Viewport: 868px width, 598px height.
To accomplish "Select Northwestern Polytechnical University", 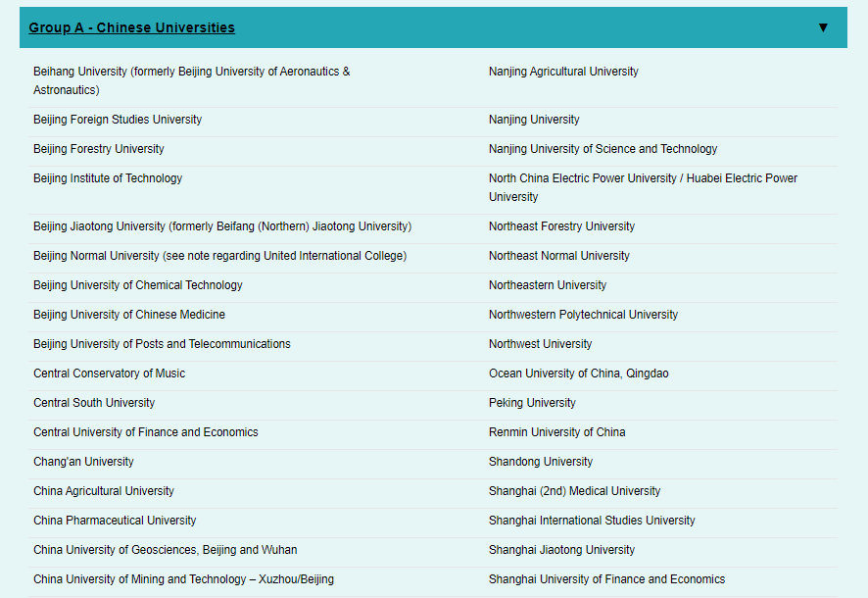I will click(583, 315).
